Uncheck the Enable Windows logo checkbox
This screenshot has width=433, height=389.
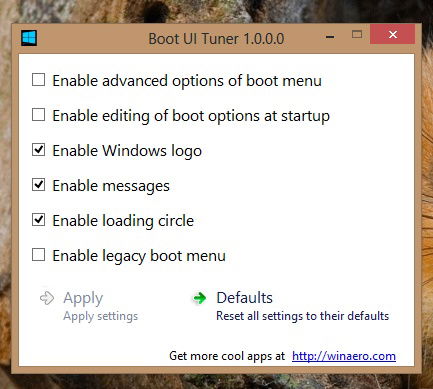tap(38, 150)
